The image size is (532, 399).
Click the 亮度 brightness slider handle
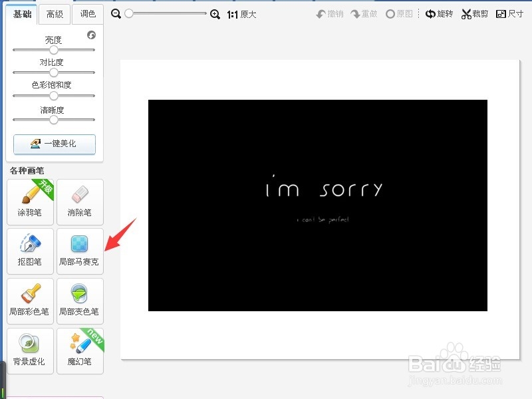pos(54,50)
